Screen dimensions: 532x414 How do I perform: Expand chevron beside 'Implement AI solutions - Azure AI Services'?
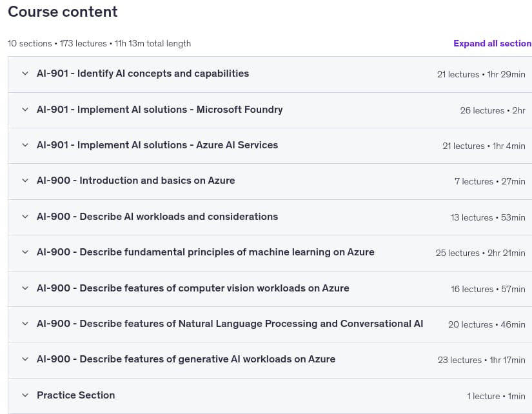pyautogui.click(x=25, y=145)
